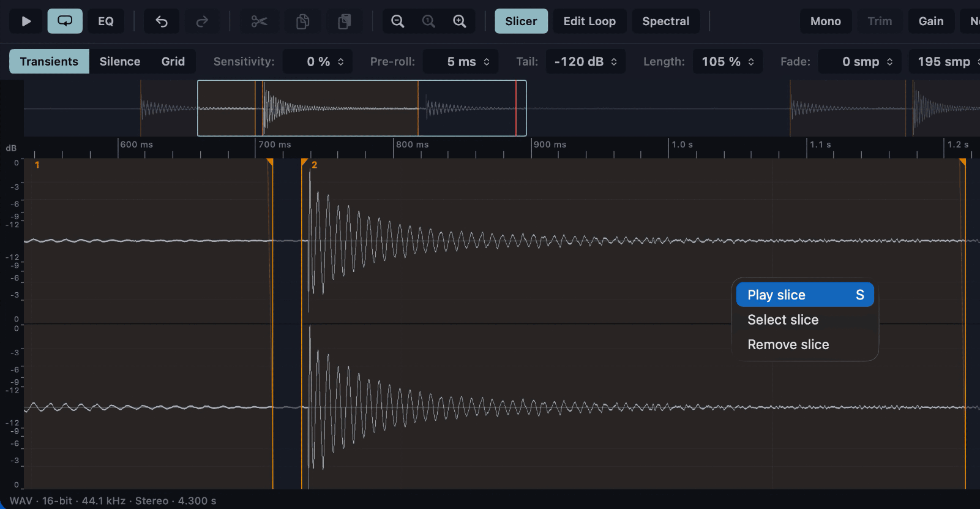Switch to Slicer mode
980x509 pixels.
click(521, 21)
